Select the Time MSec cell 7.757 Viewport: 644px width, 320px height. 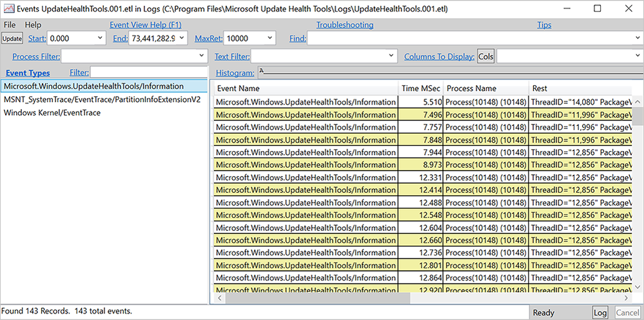pyautogui.click(x=420, y=127)
